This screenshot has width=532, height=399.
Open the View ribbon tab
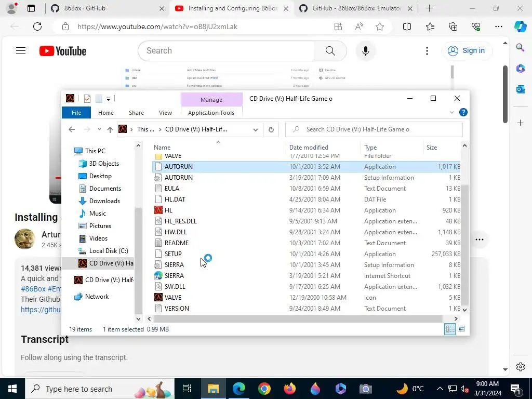coord(165,113)
